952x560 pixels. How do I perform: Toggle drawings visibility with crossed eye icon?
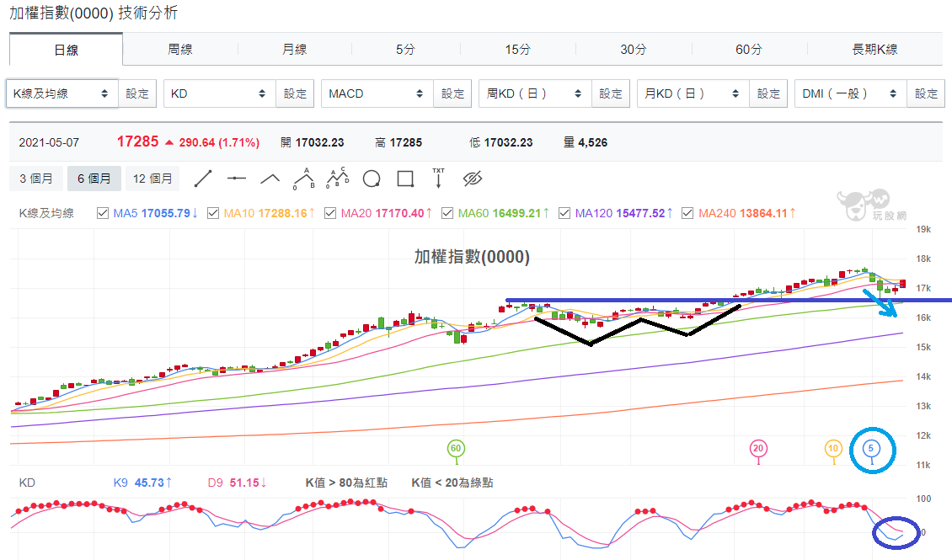coord(473,179)
